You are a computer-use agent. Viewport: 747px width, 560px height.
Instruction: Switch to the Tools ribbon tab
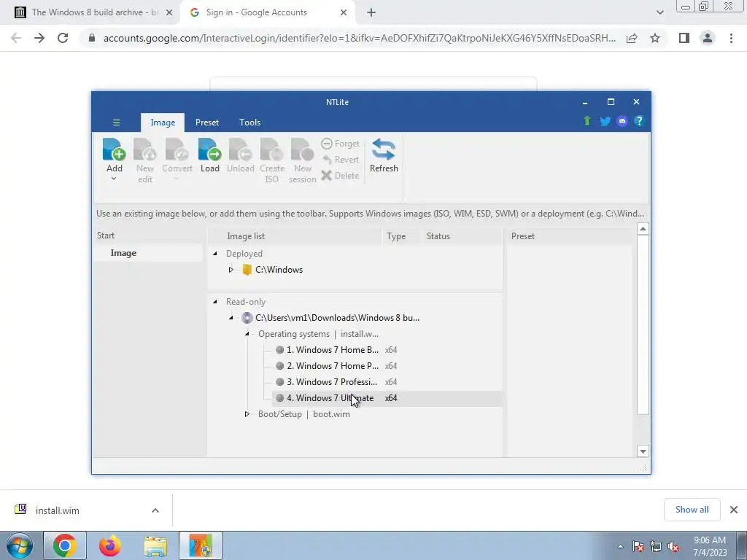coord(249,122)
